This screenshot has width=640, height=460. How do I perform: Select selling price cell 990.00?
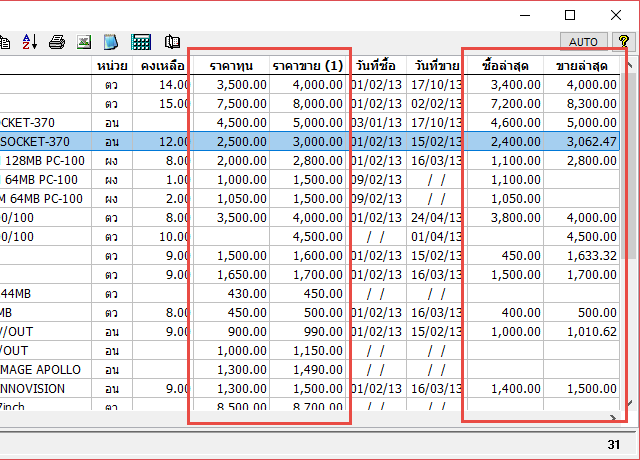[x=308, y=332]
